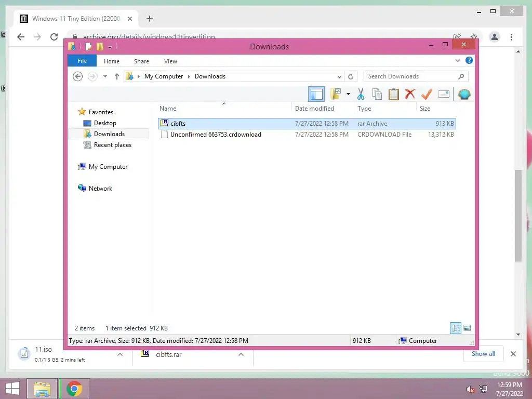Sort by Name column header
The width and height of the screenshot is (532, 399).
(x=168, y=109)
